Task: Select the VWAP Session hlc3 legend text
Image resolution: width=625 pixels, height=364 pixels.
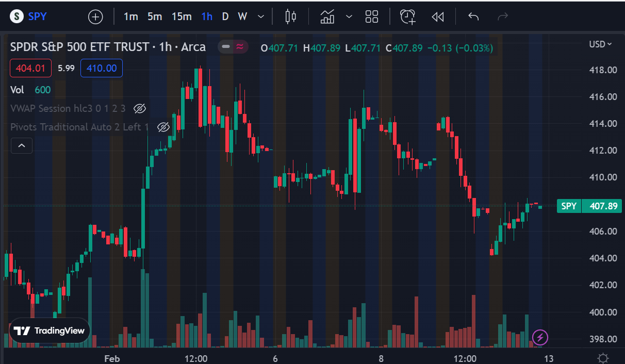Action: (x=68, y=108)
